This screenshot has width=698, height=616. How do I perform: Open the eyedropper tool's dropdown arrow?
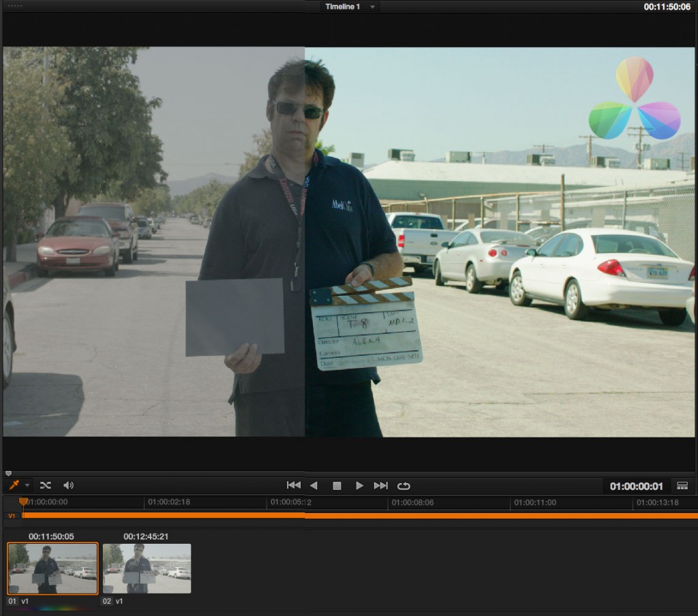[x=26, y=485]
